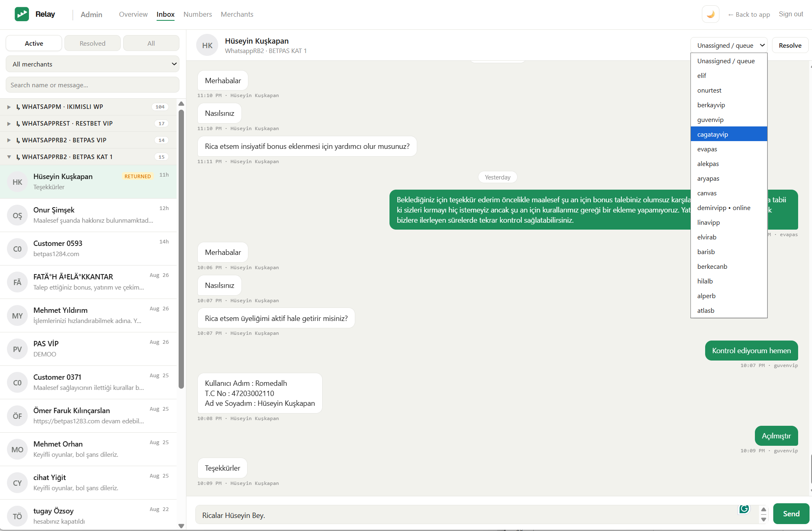Open the All merchants dropdown

click(93, 64)
